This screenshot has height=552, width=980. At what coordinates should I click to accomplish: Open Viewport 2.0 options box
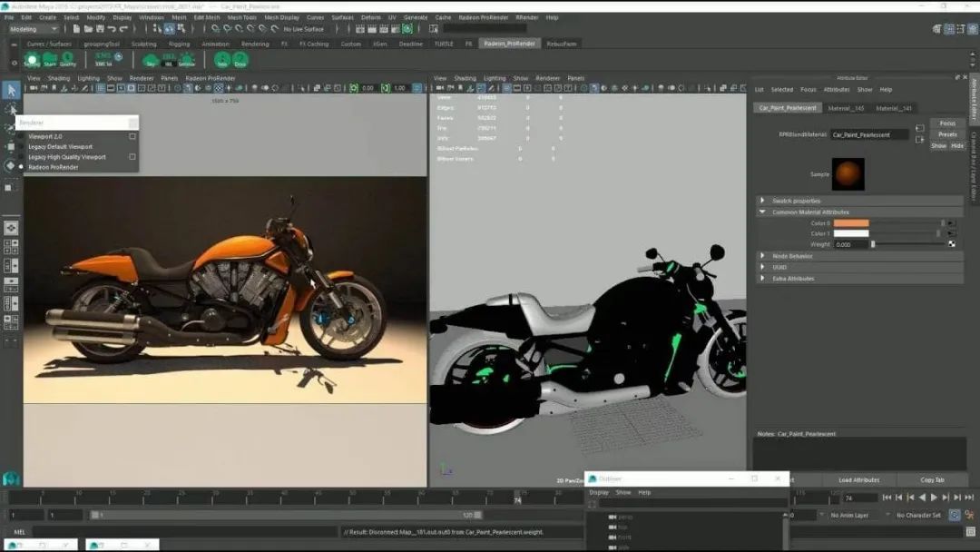(132, 135)
